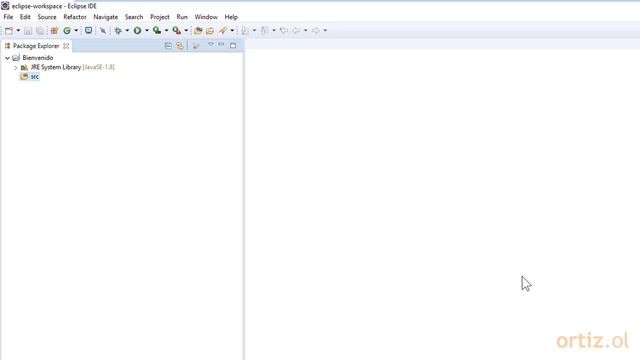Screen dimensions: 640x360
Task: Collapse the Bienvenido project tree
Action: click(x=7, y=58)
